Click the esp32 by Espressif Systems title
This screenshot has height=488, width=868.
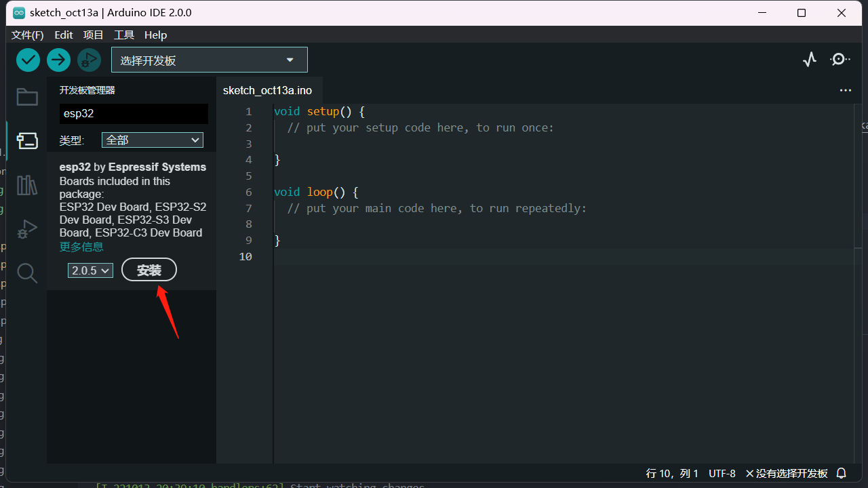click(x=133, y=167)
